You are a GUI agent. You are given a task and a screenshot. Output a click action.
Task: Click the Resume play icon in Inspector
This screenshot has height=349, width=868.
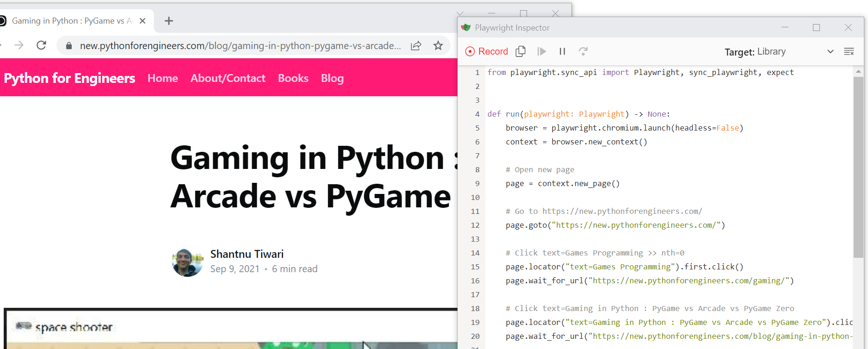[x=541, y=51]
